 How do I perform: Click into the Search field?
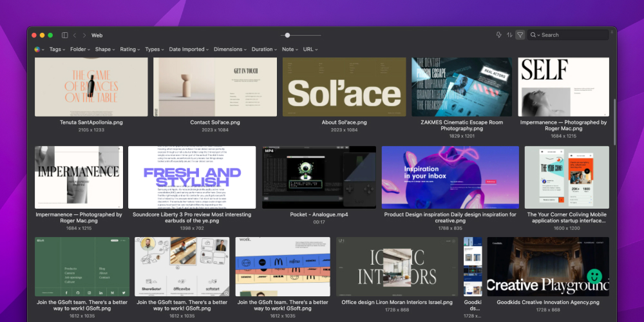568,35
